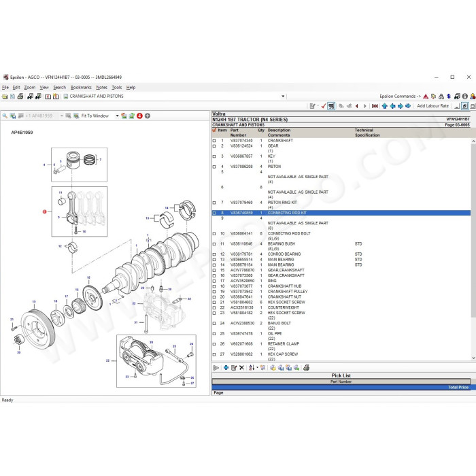Click the printer icon in main toolbar

(x=20, y=97)
